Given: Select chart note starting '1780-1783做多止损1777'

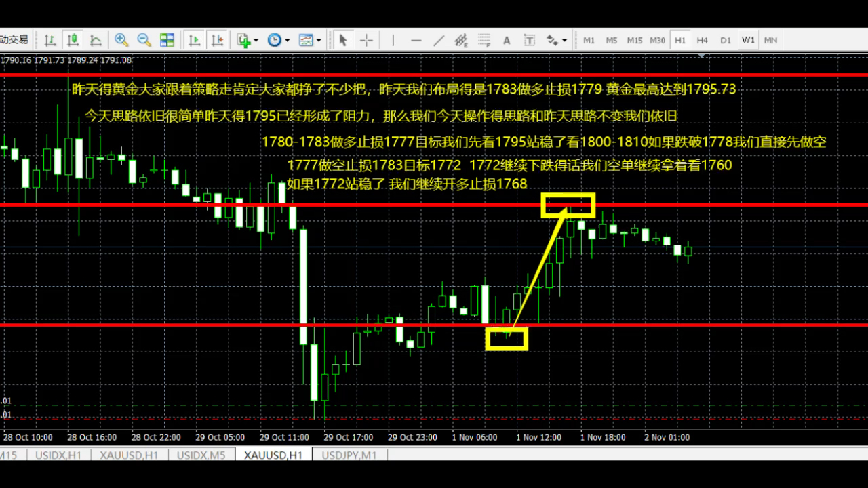Looking at the screenshot, I should 544,142.
